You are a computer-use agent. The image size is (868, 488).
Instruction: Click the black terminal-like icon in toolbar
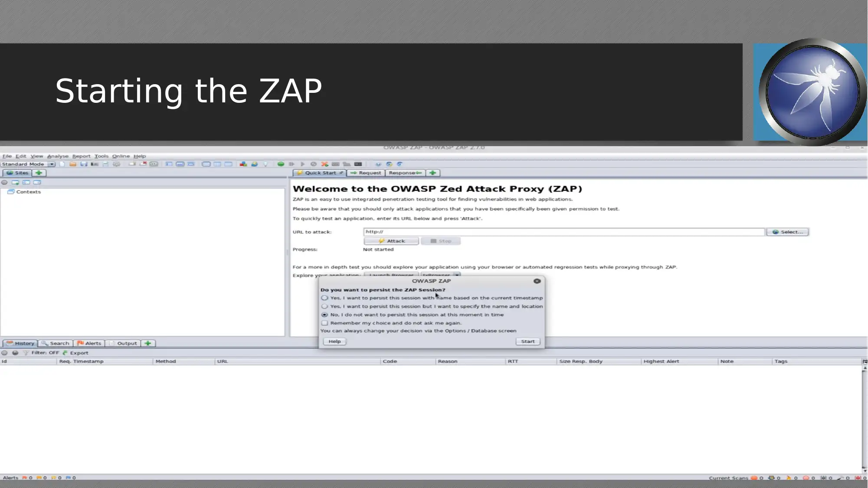click(358, 164)
